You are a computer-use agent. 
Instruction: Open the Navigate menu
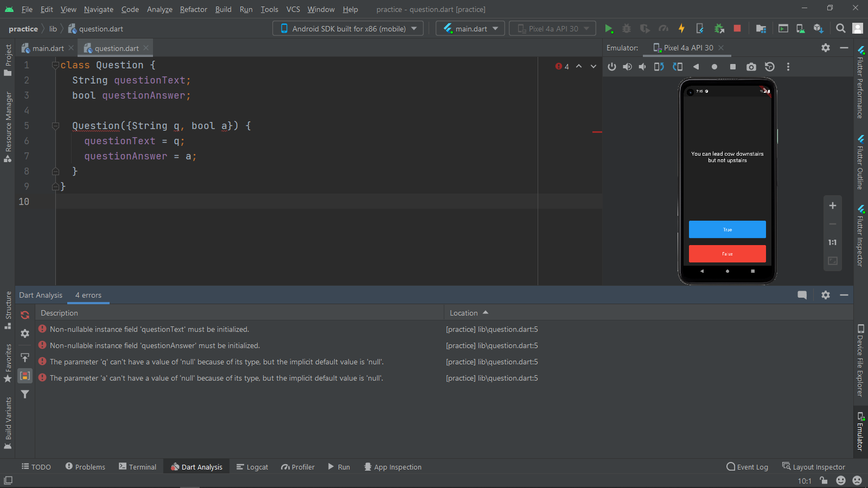point(99,9)
